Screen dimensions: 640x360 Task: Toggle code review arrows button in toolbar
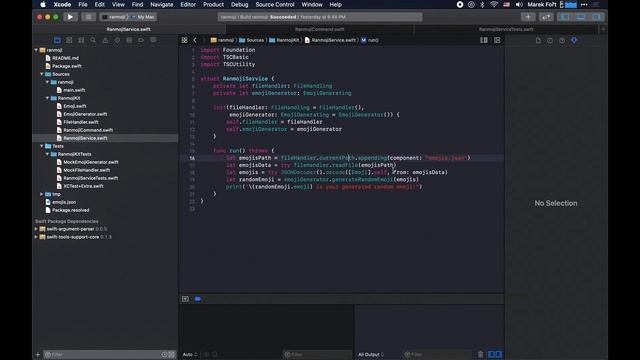pyautogui.click(x=546, y=17)
